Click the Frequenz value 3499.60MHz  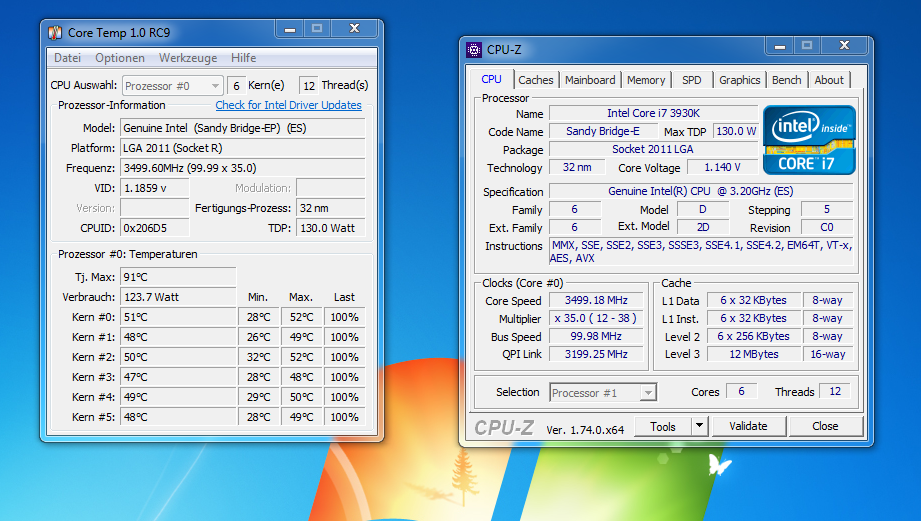[243, 168]
